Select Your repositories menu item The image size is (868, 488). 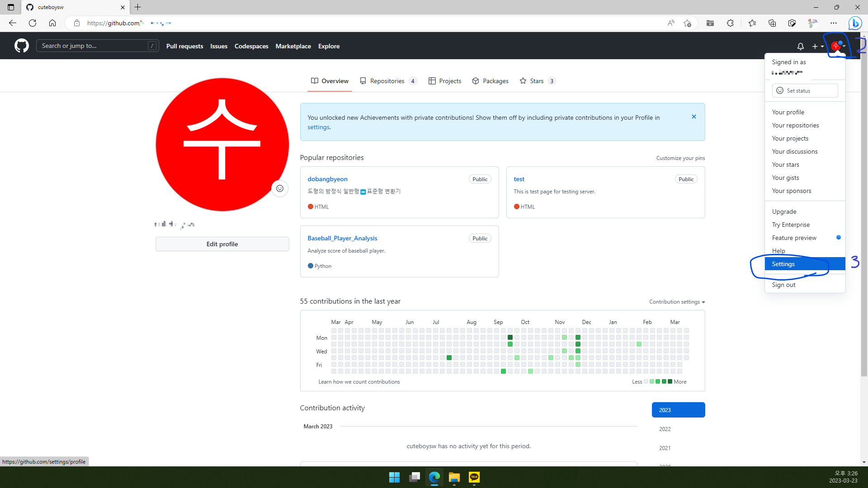805,125
